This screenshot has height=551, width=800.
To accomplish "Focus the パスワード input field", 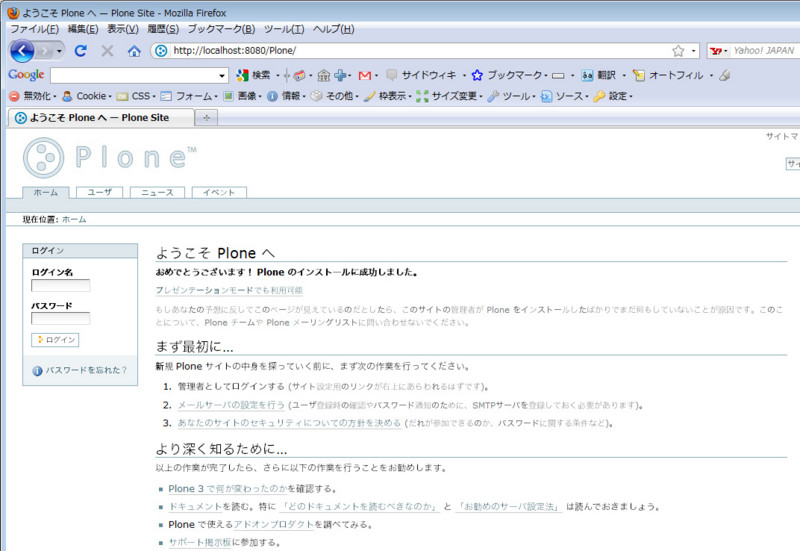I will pyautogui.click(x=60, y=318).
